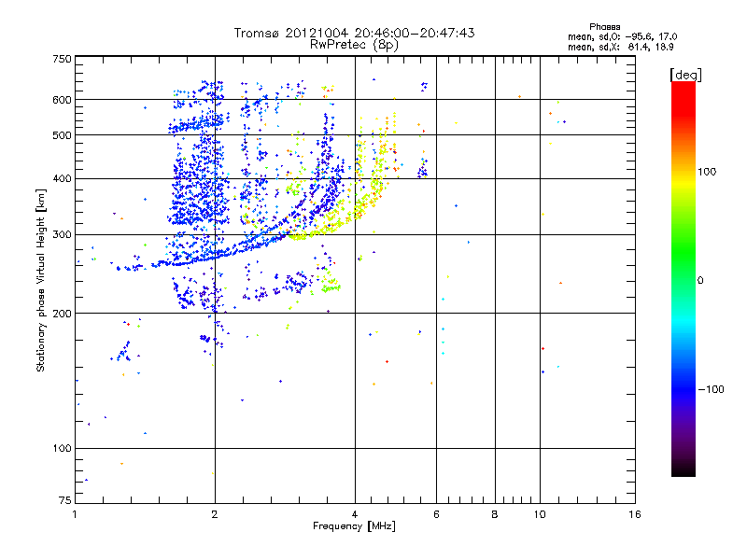Screen dimensions: 747x560
Task: Click the x-axis '4' tick label
Action: 355,514
